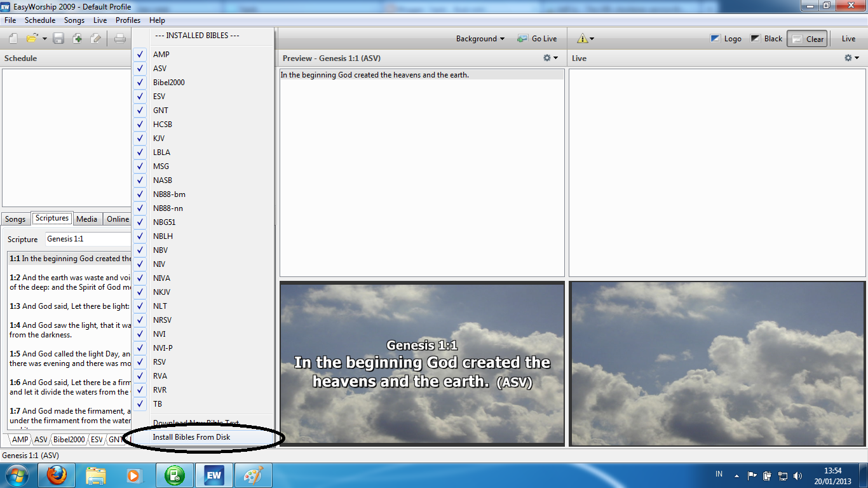Image resolution: width=868 pixels, height=488 pixels.
Task: Open the Background dropdown
Action: (x=480, y=39)
